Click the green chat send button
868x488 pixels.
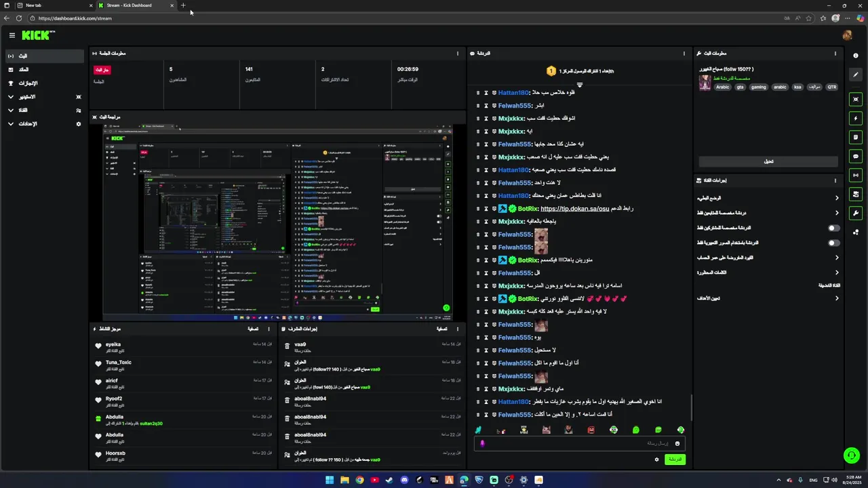pos(675,460)
